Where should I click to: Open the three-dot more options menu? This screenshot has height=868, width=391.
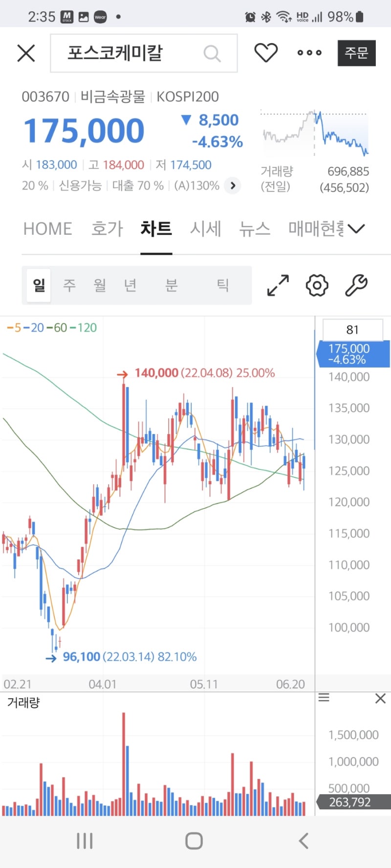309,53
